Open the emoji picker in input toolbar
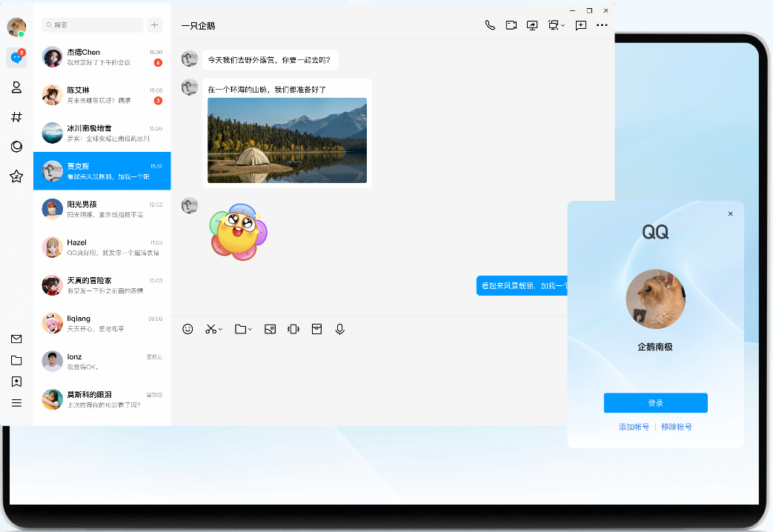Screen dimensions: 773x532 coord(188,329)
